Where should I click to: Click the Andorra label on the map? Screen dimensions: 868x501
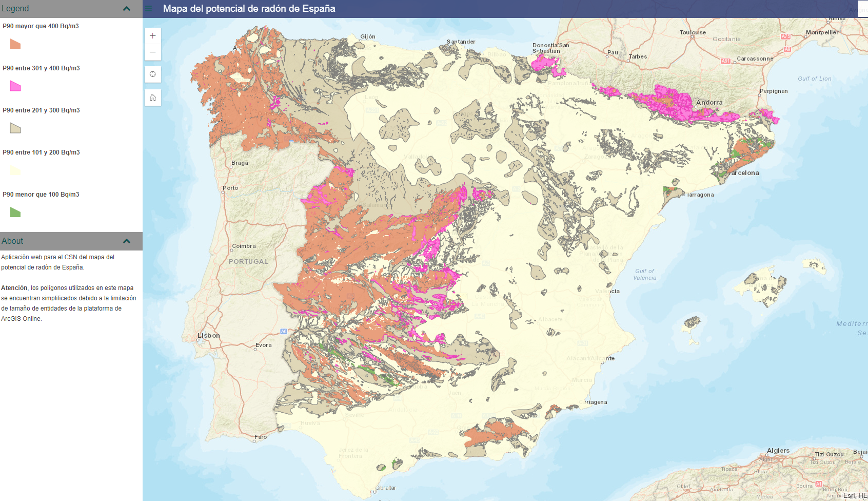pyautogui.click(x=709, y=102)
